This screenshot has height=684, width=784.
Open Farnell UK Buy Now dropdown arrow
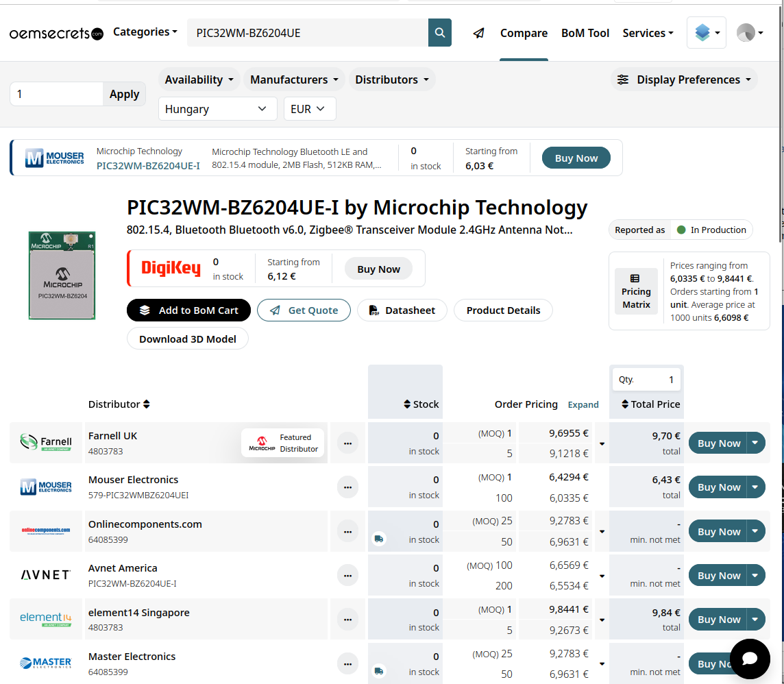[755, 443]
